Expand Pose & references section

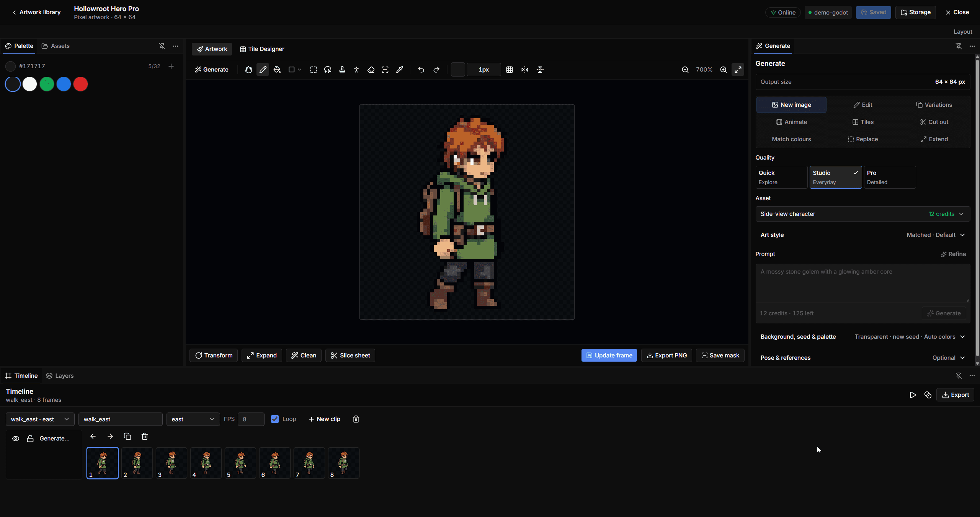click(x=862, y=358)
